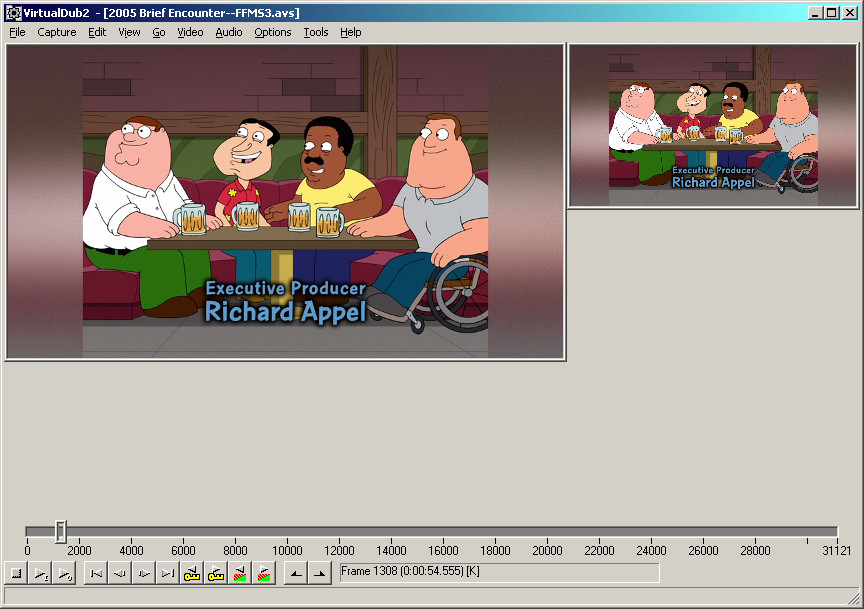Click the Frame 1308 position field
This screenshot has height=609, width=864.
[x=499, y=572]
